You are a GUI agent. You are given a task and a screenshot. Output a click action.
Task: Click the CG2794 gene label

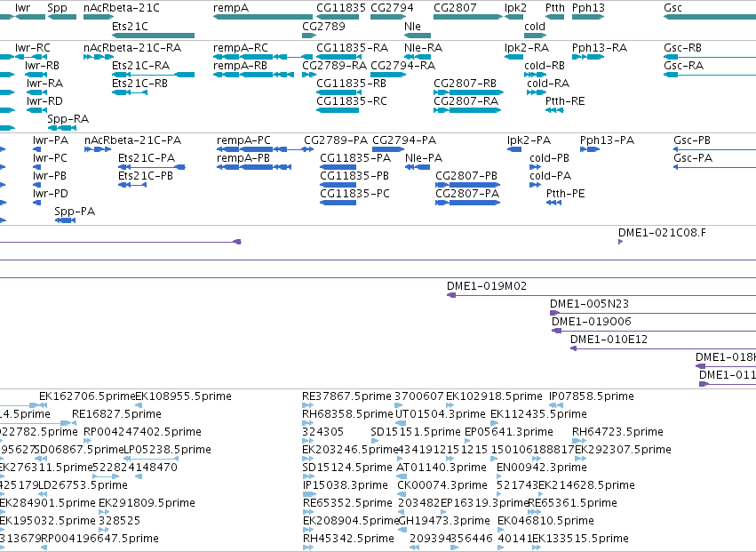pyautogui.click(x=392, y=8)
